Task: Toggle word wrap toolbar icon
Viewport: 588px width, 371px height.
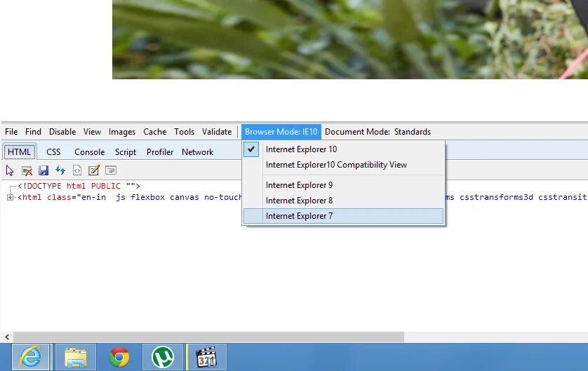Action: 111,170
